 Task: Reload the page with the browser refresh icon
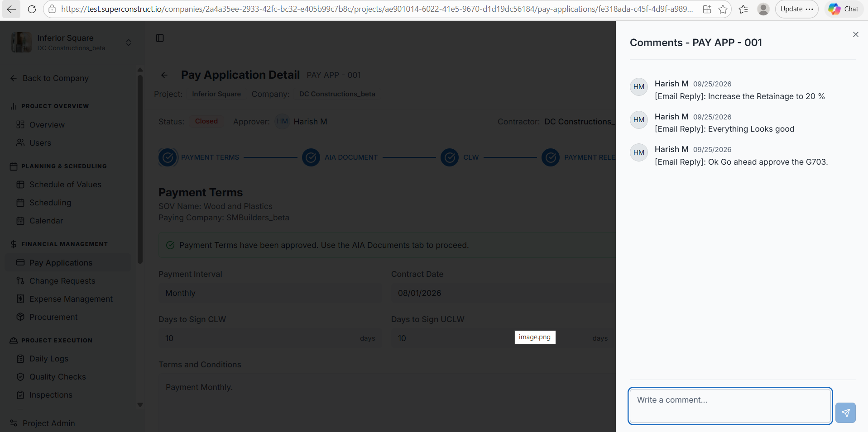tap(32, 9)
